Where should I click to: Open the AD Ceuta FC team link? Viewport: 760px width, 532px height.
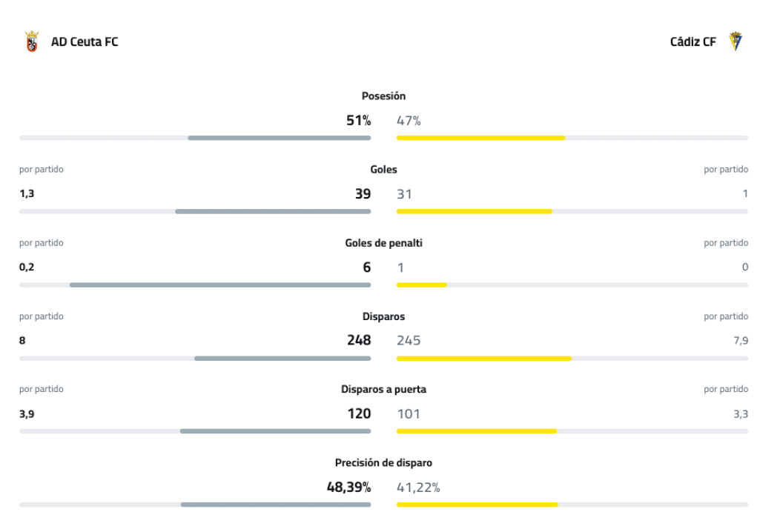coord(84,41)
